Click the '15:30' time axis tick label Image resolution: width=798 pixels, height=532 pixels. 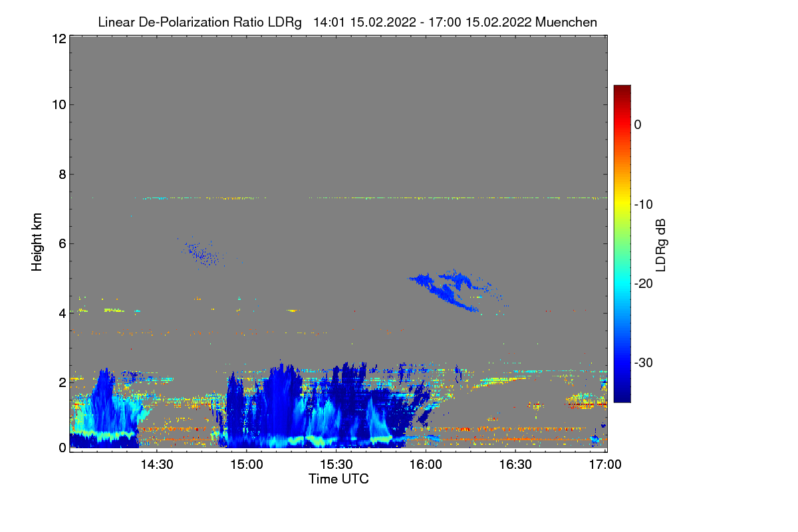click(336, 464)
